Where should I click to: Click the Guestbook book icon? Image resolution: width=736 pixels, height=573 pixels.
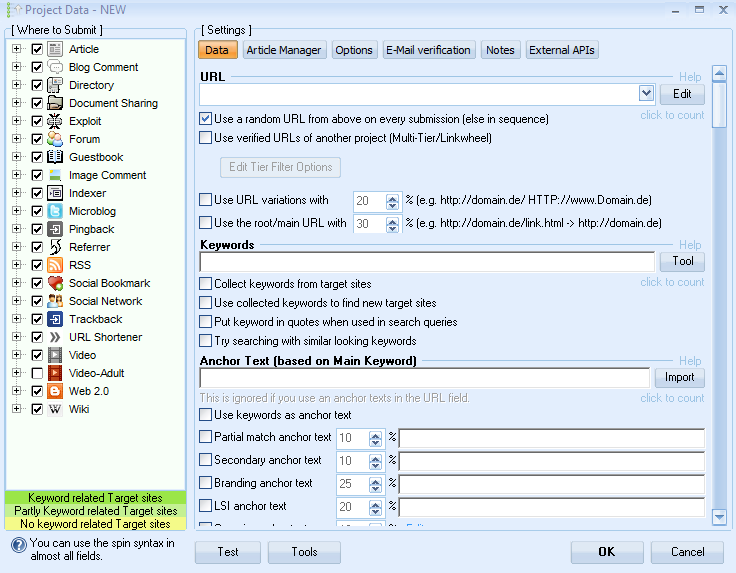tap(55, 157)
